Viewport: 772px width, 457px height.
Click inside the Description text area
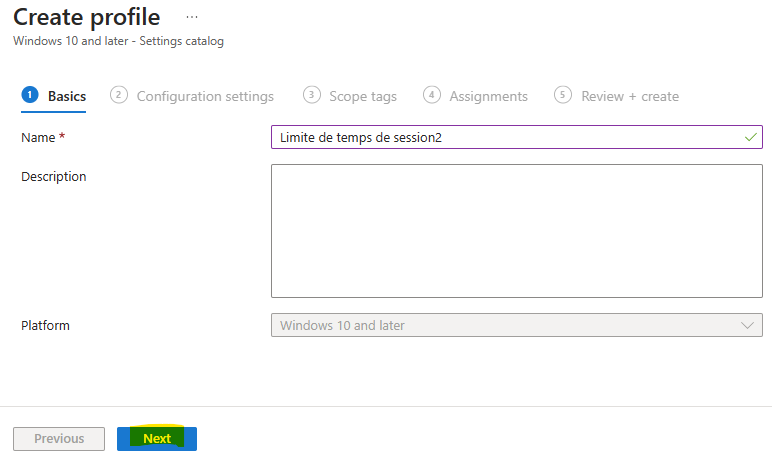pos(516,231)
